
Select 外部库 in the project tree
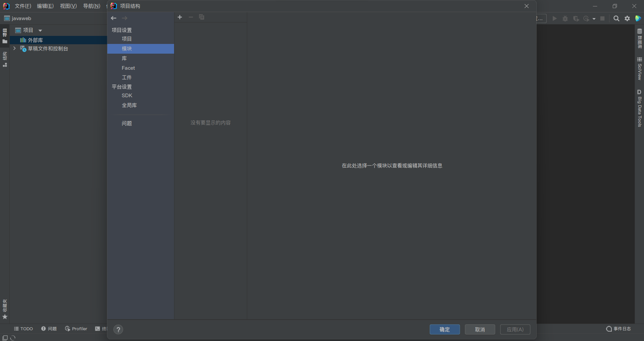click(x=35, y=40)
